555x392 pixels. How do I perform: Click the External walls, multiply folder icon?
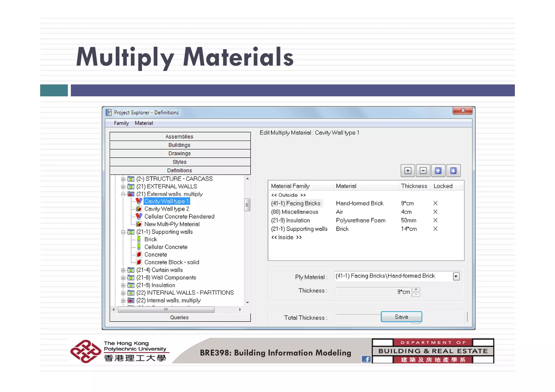click(131, 194)
